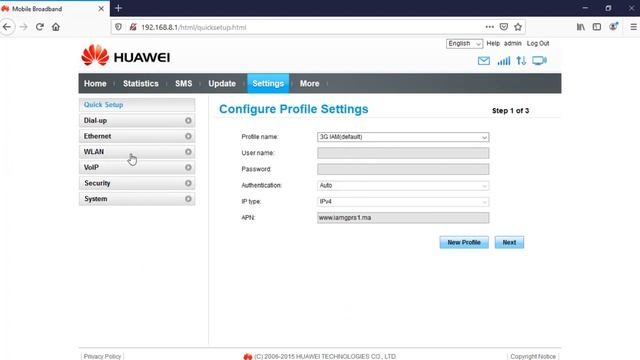Open the More tab
This screenshot has height=360, width=640.
tap(310, 83)
